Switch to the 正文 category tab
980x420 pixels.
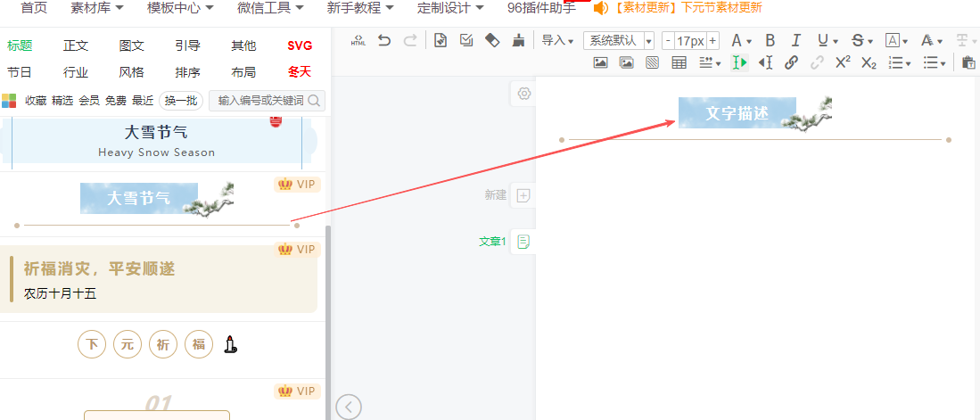pyautogui.click(x=76, y=45)
